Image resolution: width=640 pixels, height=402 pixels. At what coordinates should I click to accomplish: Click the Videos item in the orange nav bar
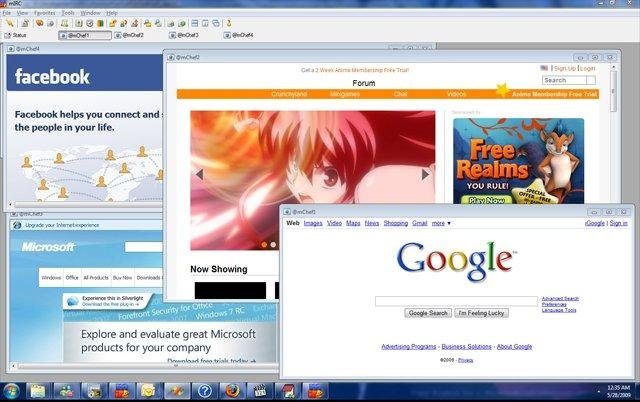(456, 94)
